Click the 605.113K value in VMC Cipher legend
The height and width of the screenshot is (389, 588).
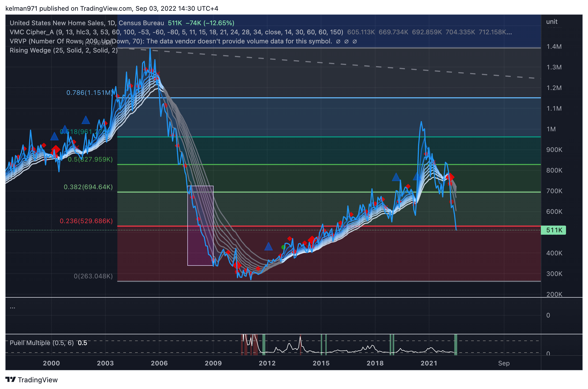pyautogui.click(x=361, y=32)
